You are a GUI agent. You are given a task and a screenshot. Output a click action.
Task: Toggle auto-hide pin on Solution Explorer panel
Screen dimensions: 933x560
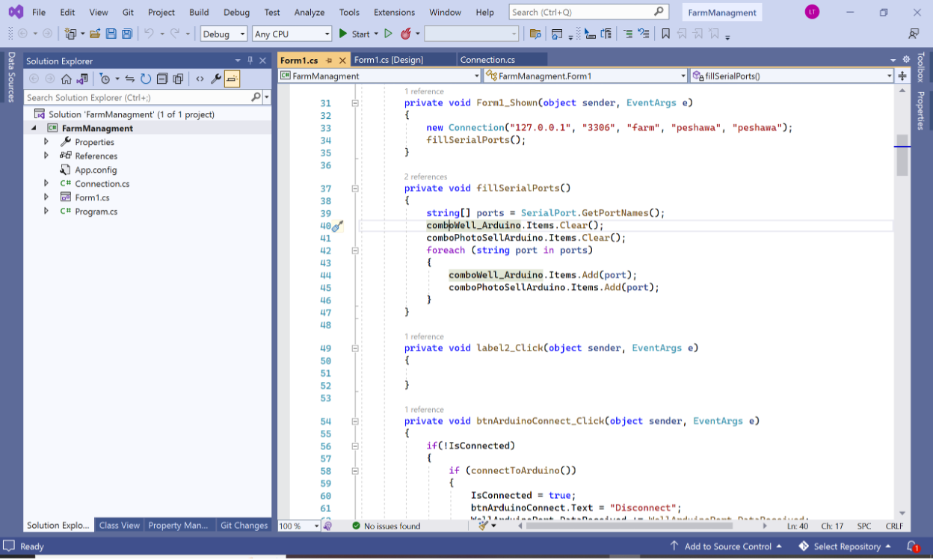[x=250, y=61]
